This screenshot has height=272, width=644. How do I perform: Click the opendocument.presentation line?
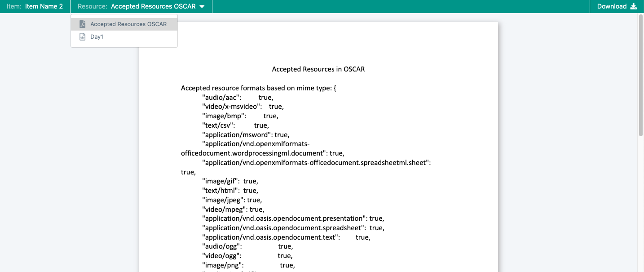coord(293,218)
